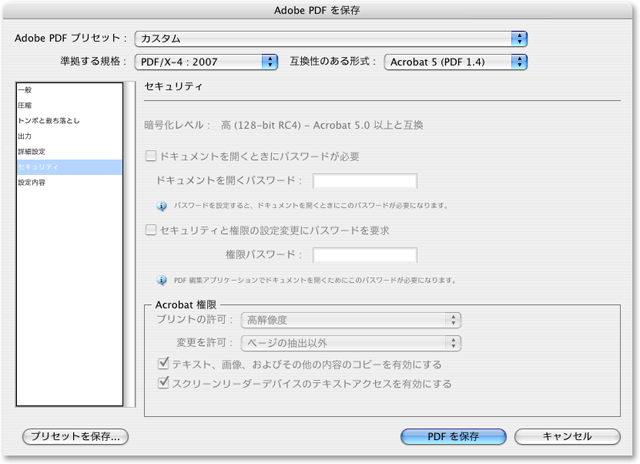Screen dimensions: 640x464
Task: Open 準拠する規格 PDF/X-4 dropdown
Action: 205,62
